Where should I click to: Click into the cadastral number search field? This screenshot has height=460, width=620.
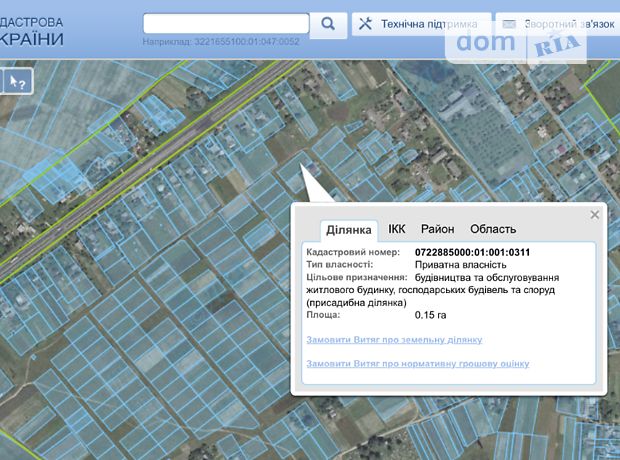pyautogui.click(x=226, y=24)
